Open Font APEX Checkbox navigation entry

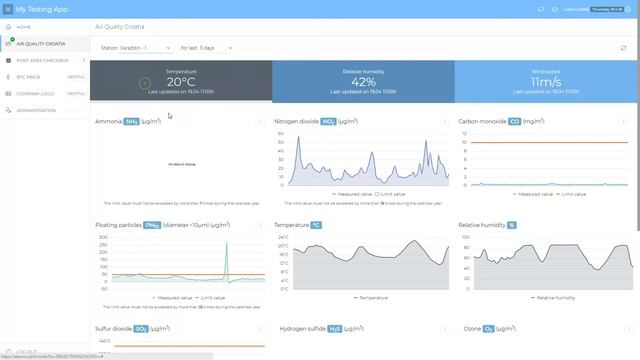coord(45,60)
